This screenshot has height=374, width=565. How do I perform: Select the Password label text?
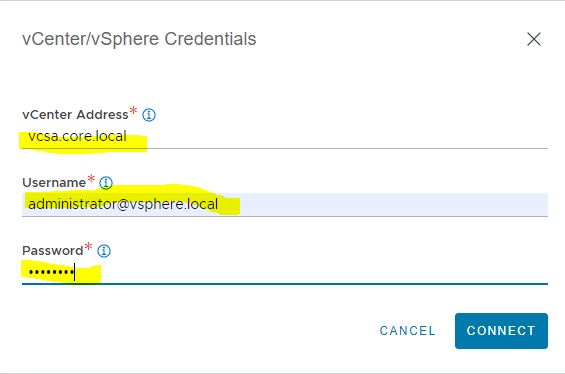coord(53,250)
